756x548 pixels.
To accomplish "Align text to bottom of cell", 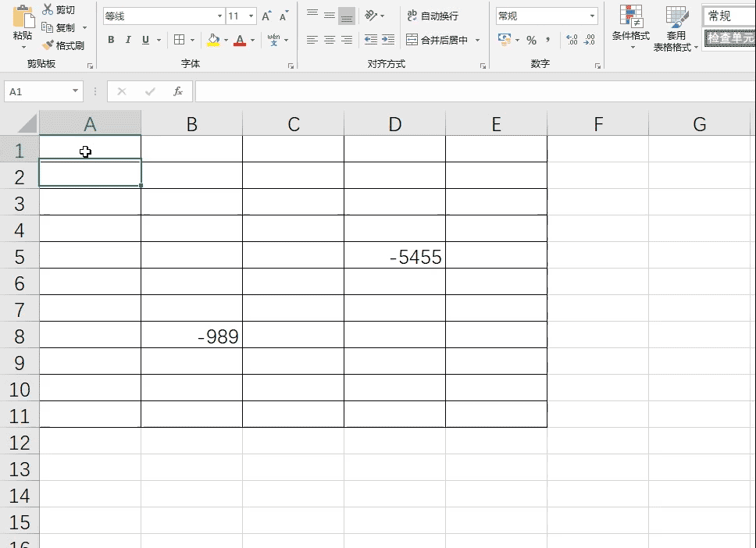I will [x=347, y=16].
